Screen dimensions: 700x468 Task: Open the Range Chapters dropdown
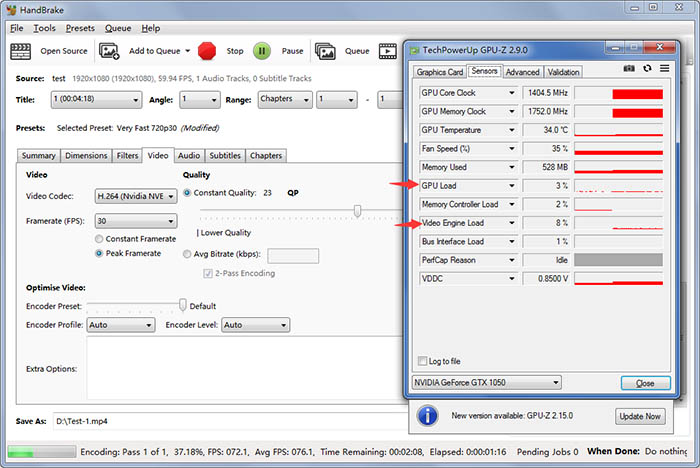(285, 100)
